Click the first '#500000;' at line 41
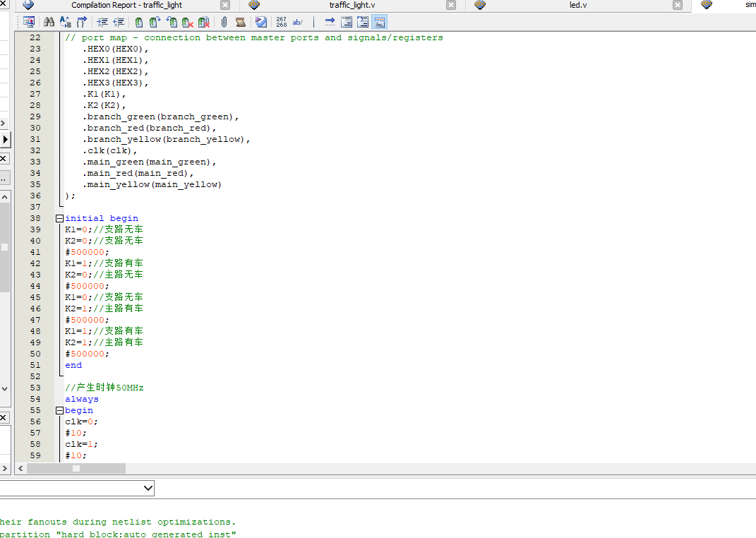 [x=88, y=252]
